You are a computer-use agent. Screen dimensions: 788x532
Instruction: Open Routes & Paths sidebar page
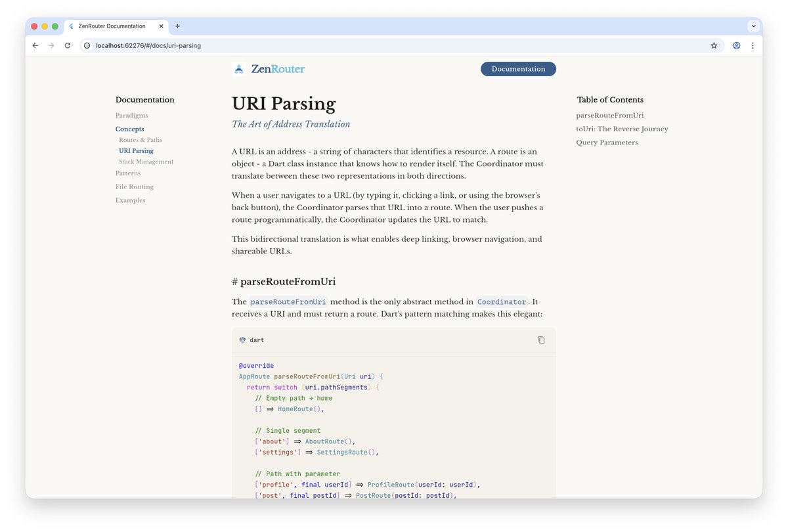pyautogui.click(x=141, y=140)
